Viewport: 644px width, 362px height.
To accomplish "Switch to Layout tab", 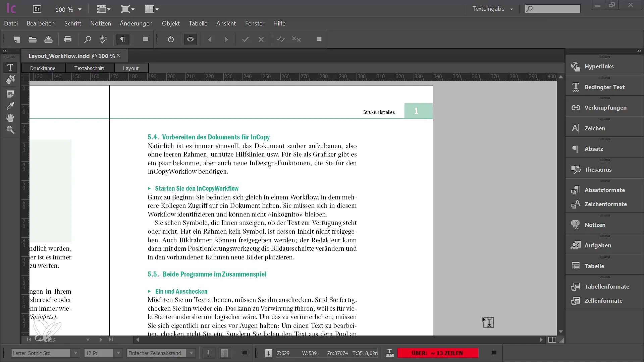I will [130, 68].
